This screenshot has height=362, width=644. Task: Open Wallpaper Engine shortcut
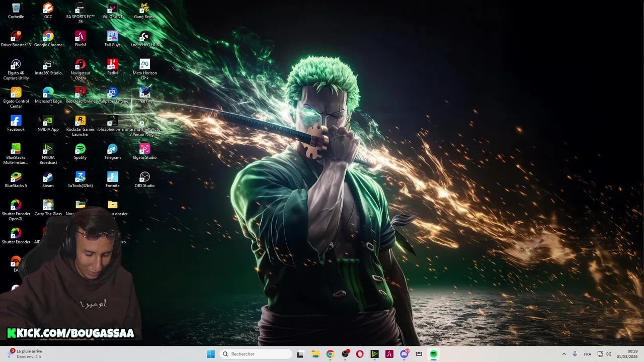tap(113, 96)
